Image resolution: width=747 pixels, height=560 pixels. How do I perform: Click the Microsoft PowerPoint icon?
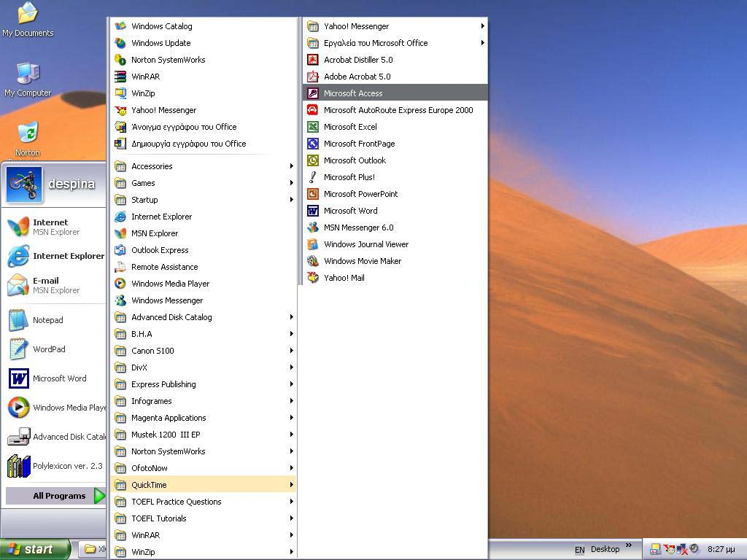pyautogui.click(x=312, y=194)
